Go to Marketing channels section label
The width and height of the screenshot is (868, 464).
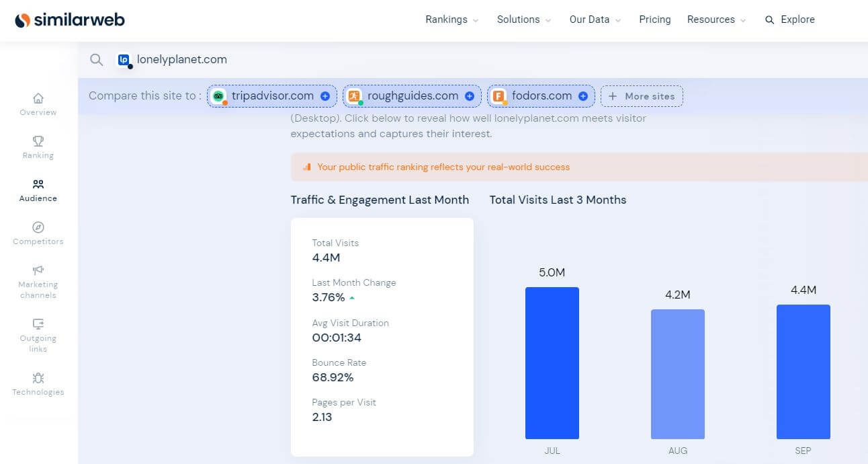pos(38,290)
